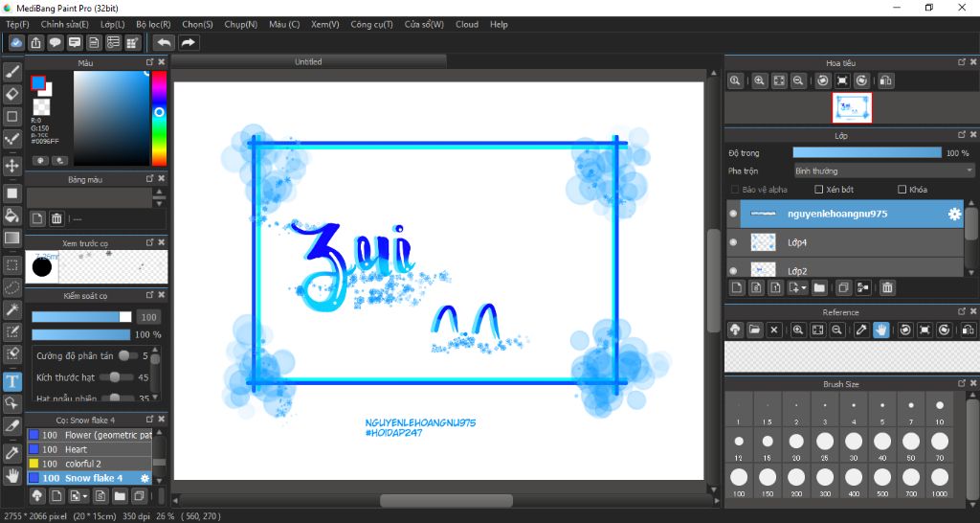The width and height of the screenshot is (980, 523).
Task: Open the Bộ lọc(R) menu
Action: 153,24
